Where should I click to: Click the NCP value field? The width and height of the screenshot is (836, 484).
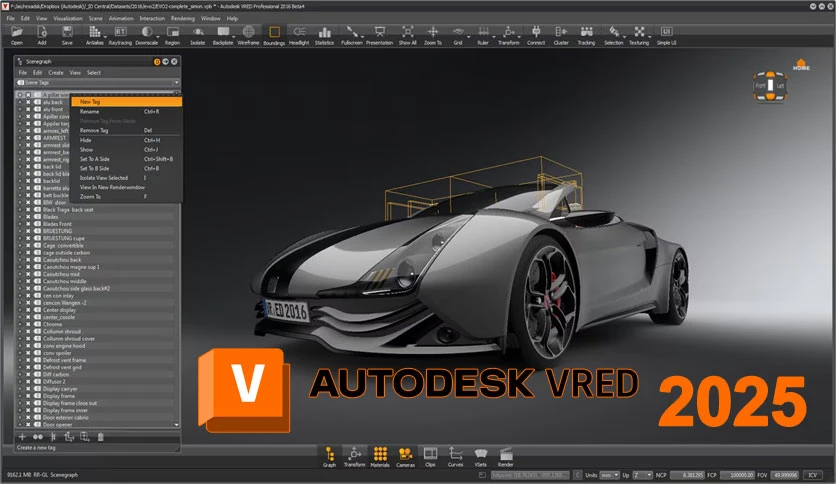(x=687, y=474)
